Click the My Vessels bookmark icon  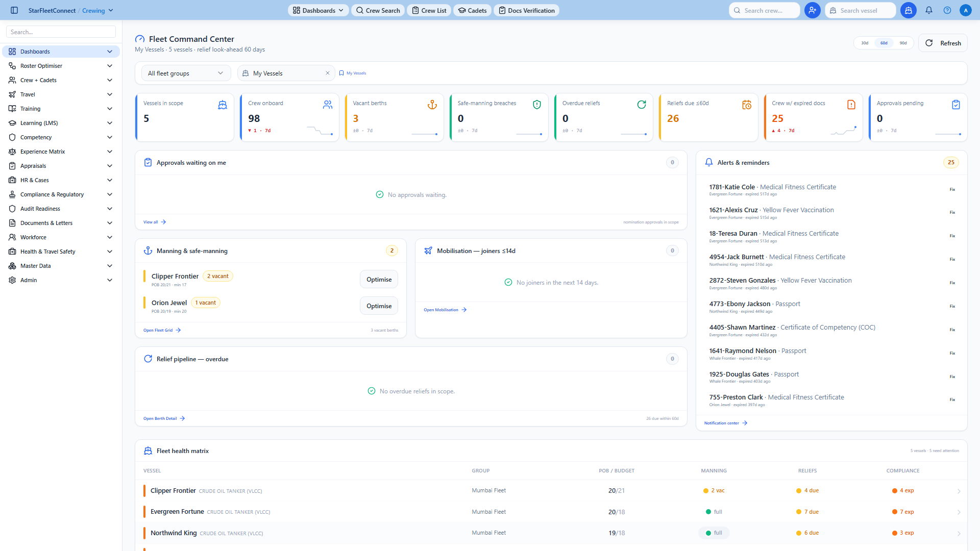click(341, 73)
